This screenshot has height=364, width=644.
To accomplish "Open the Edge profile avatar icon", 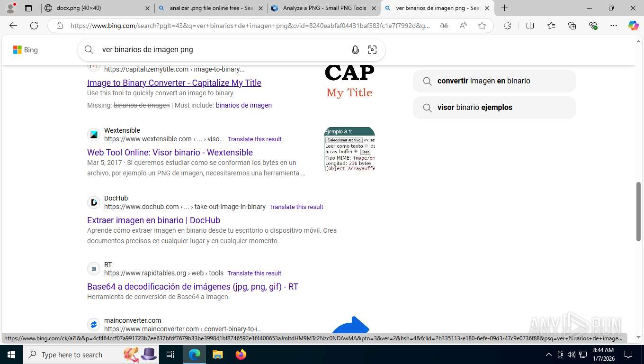I will coord(10,8).
